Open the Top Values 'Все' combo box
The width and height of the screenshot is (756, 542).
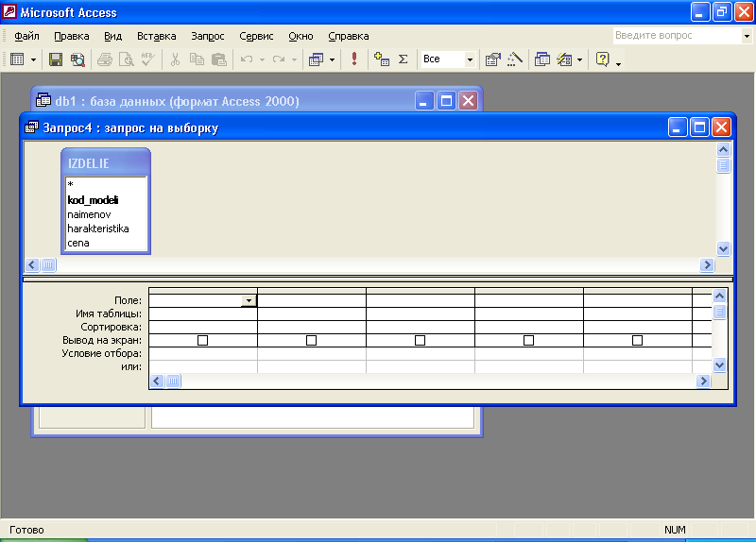pos(448,59)
